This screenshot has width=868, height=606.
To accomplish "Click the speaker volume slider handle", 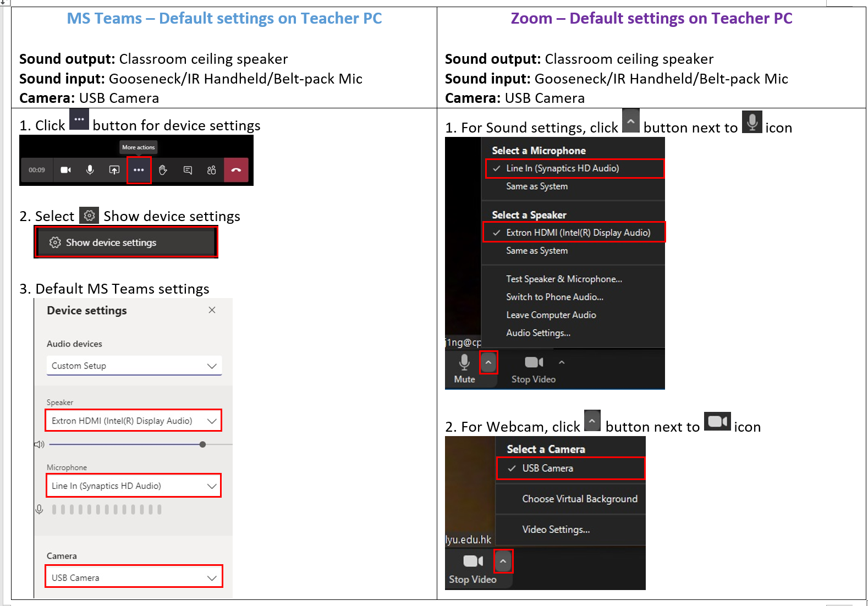I will [202, 444].
